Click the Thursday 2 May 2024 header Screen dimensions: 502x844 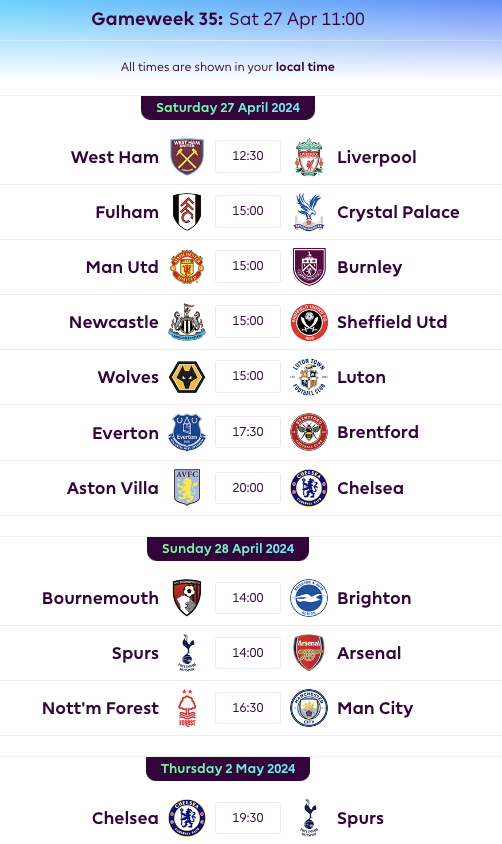click(228, 769)
